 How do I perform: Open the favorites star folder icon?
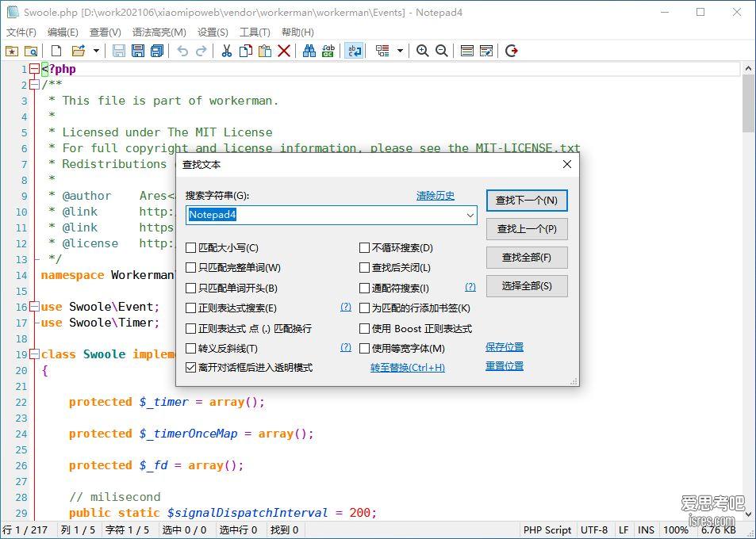tap(12, 51)
